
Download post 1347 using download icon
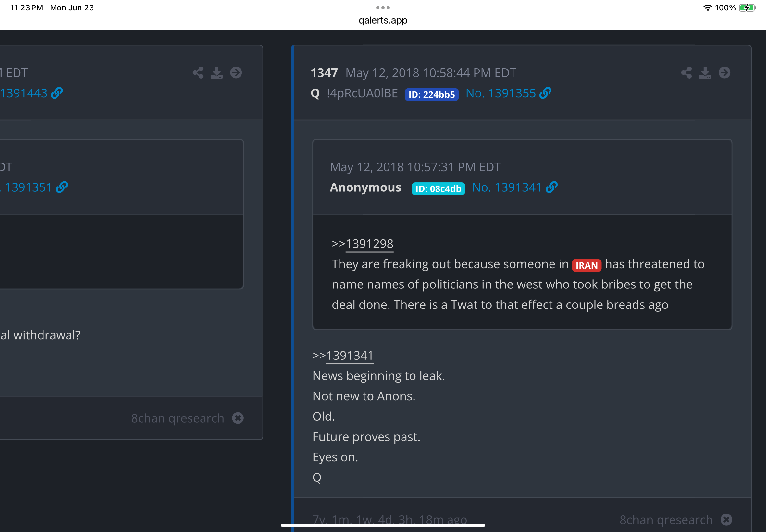(x=705, y=73)
